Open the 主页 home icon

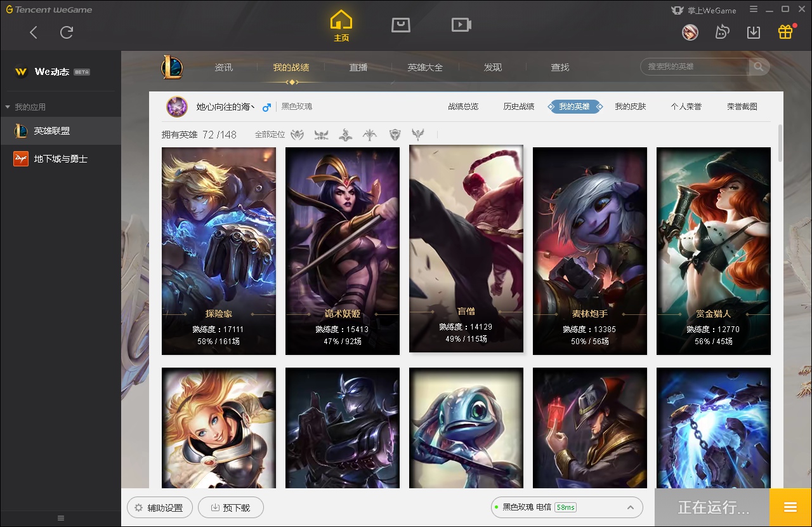341,26
